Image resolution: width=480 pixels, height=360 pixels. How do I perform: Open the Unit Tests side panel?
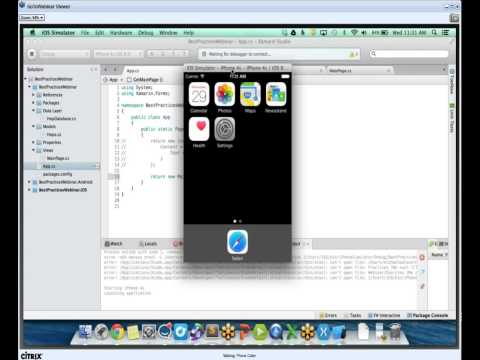pyautogui.click(x=452, y=118)
